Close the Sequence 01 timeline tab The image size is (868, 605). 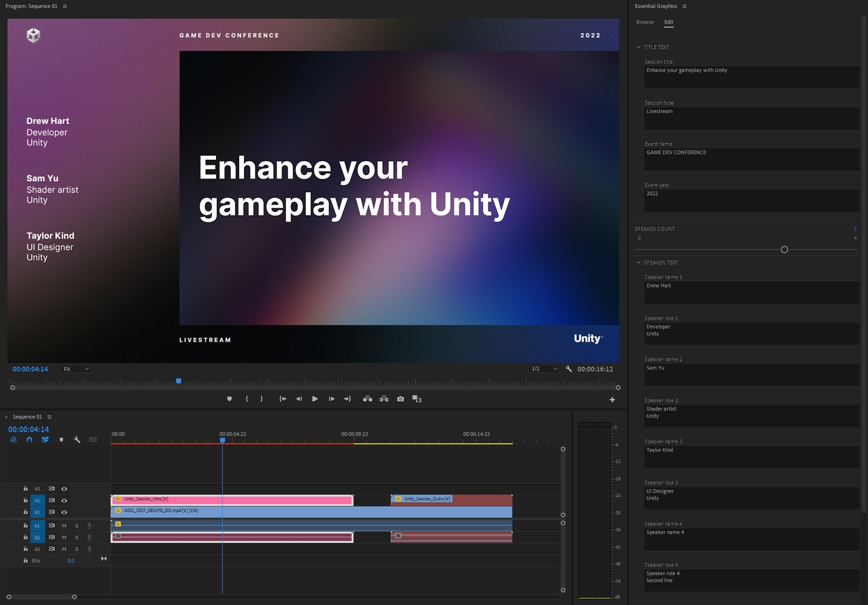point(6,417)
